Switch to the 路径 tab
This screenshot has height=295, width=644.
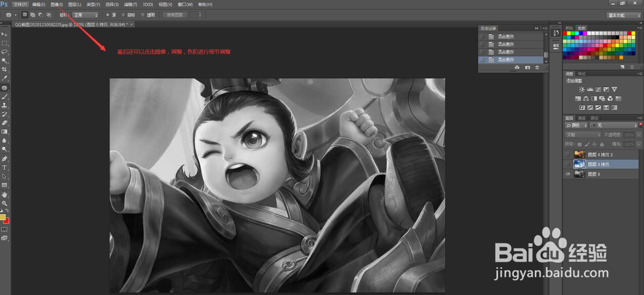594,118
